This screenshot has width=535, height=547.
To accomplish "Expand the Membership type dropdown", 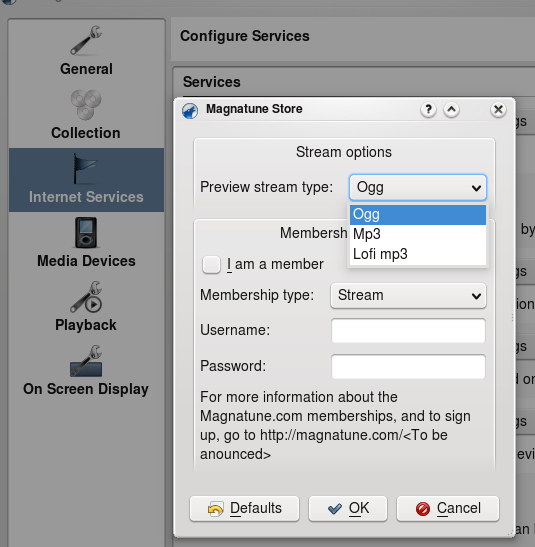I will point(408,296).
